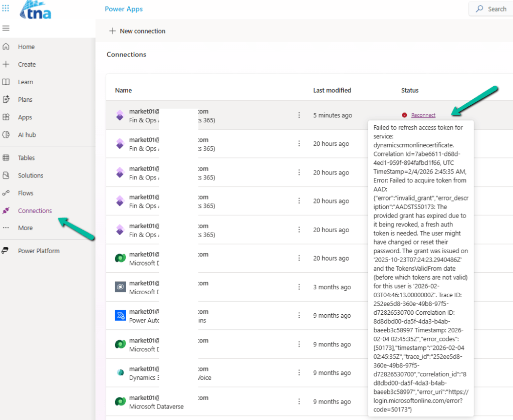The image size is (513, 420).
Task: Collapse the left navigation hamburger menu
Action: point(6,28)
